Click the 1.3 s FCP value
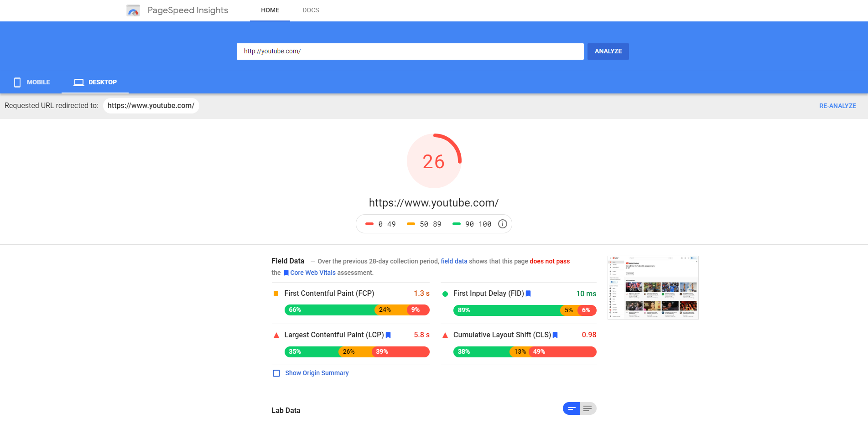This screenshot has height=423, width=868. (421, 294)
